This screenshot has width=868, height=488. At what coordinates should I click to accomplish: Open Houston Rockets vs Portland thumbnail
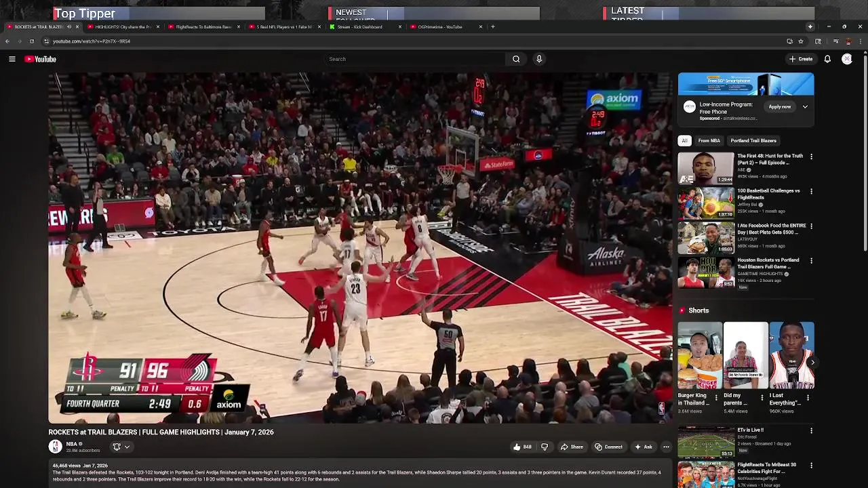706,272
